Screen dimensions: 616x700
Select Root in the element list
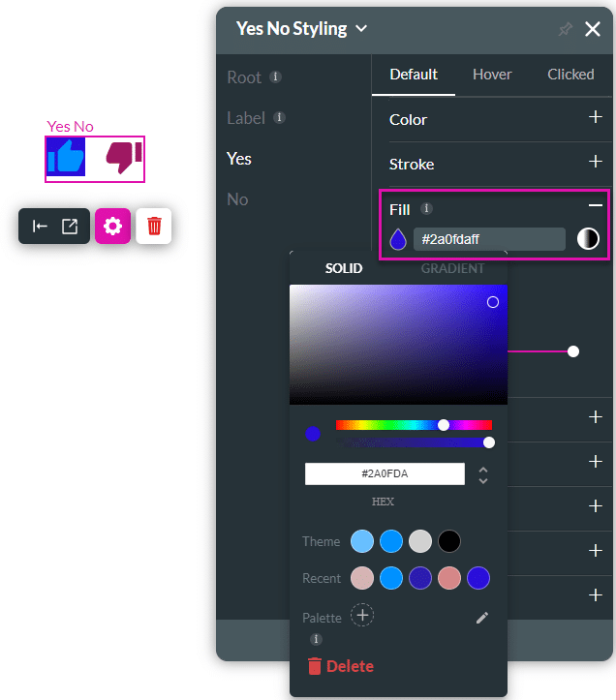pos(244,77)
